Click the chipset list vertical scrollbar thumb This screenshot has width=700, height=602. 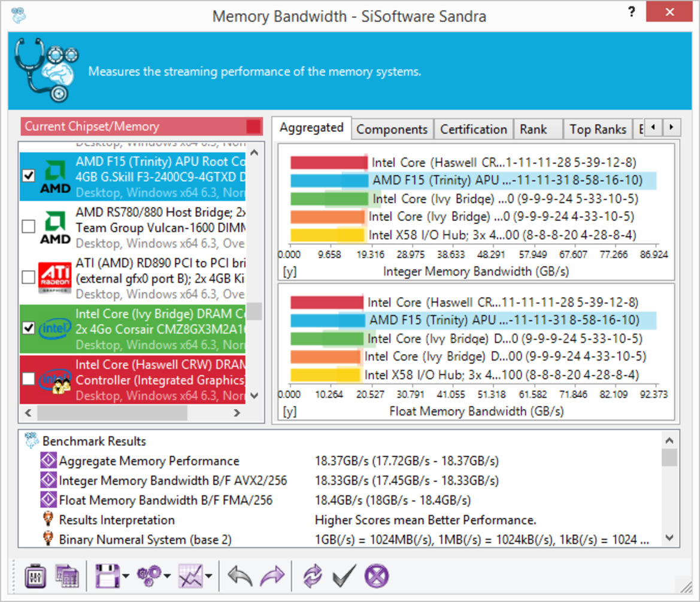(x=254, y=311)
